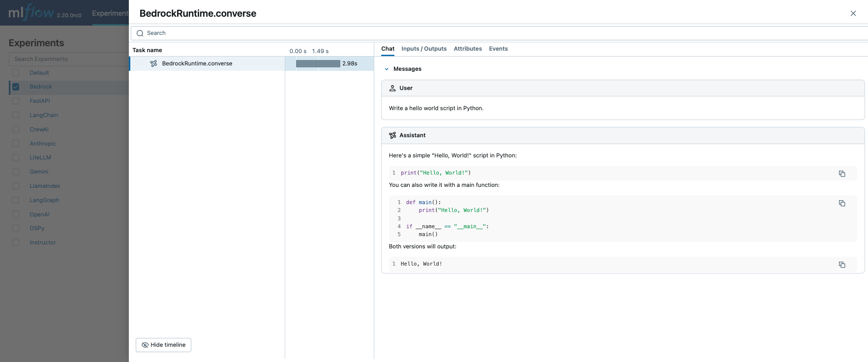The image size is (868, 362).
Task: Toggle the LiteLLM experiment checkbox
Action: point(16,157)
